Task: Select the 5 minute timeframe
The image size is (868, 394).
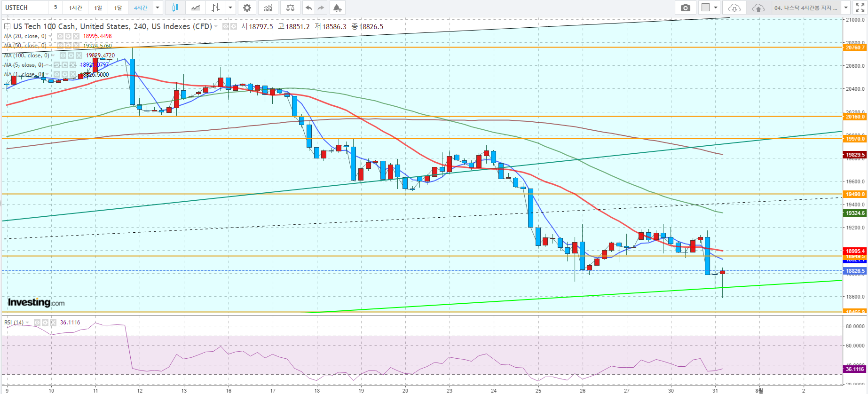Action: [x=55, y=8]
